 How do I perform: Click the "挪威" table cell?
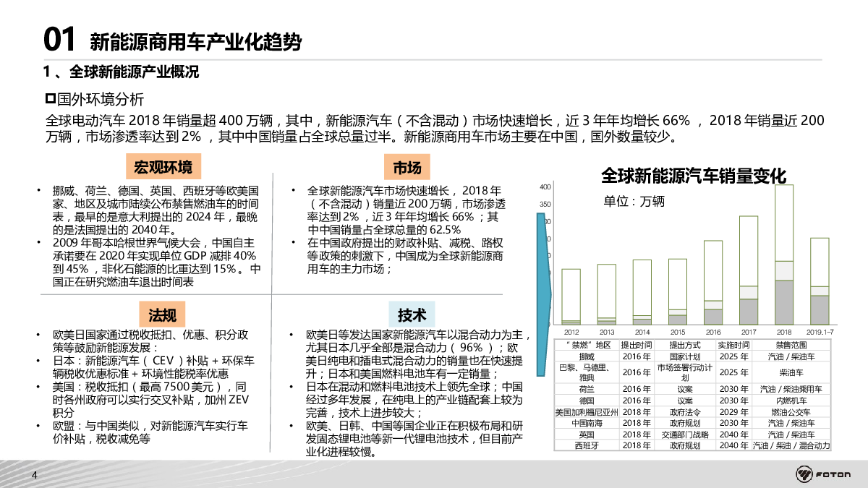coord(587,356)
